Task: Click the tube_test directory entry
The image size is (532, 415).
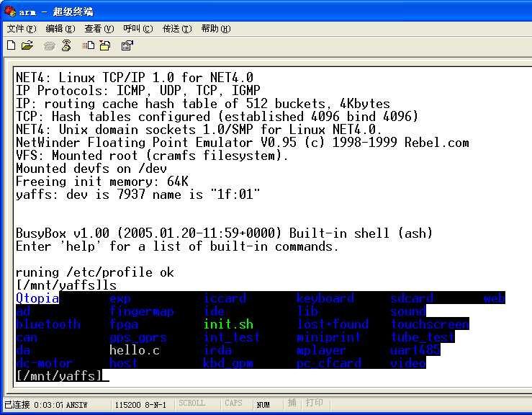Action: tap(423, 337)
